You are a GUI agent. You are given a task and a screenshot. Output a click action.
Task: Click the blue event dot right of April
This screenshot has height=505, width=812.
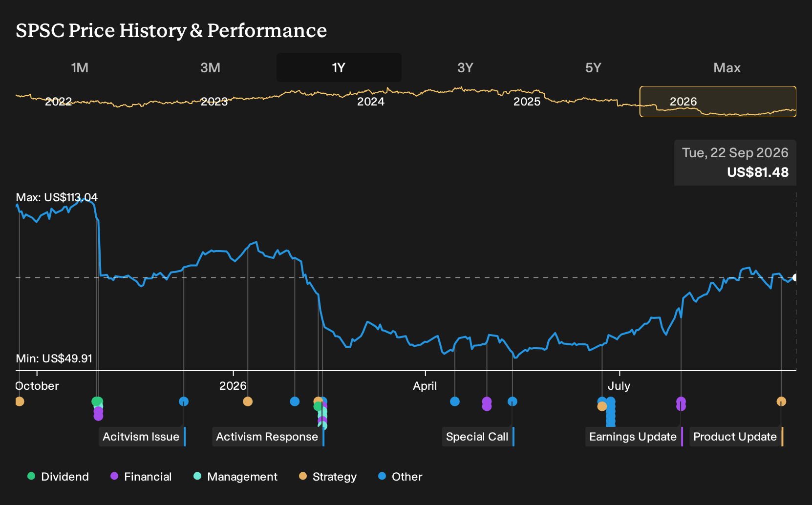coord(455,401)
